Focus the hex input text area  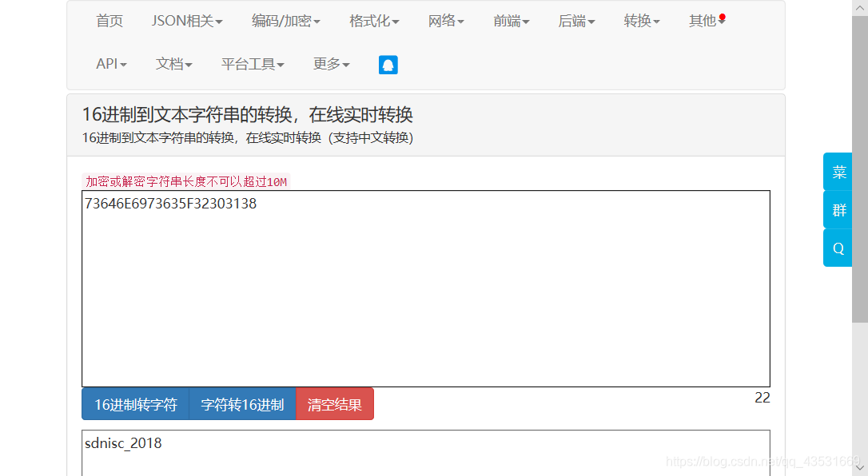426,288
